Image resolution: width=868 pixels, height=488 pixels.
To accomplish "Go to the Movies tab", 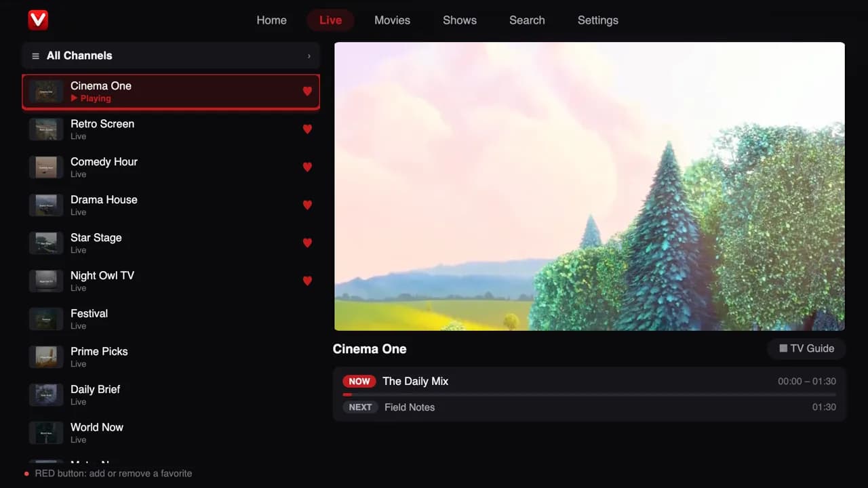I will coord(392,20).
